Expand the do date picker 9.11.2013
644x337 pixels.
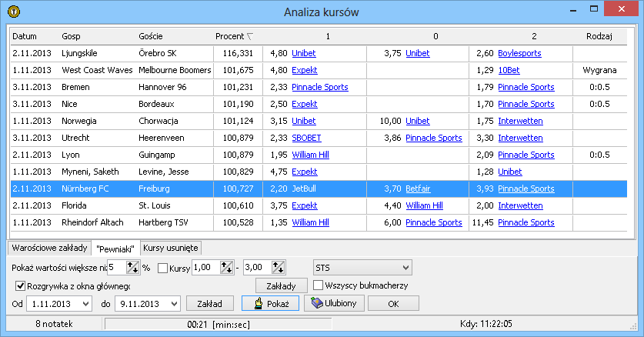tap(173, 304)
